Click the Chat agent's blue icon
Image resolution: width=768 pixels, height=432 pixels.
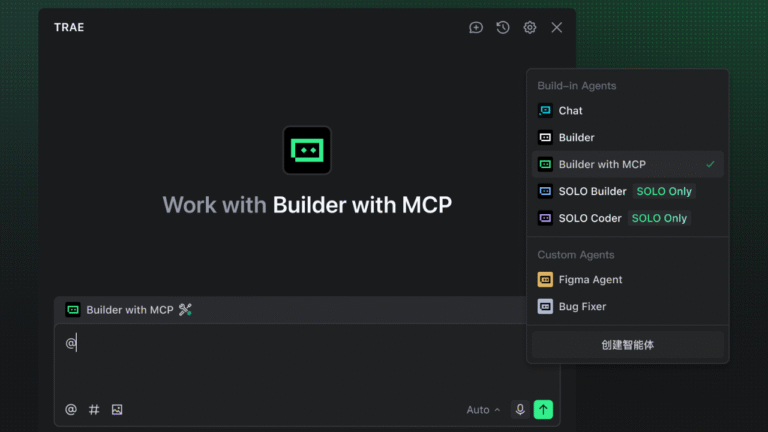545,111
